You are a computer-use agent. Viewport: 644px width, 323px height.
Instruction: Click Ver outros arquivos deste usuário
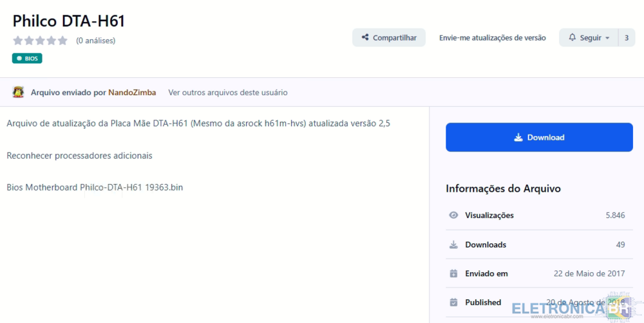click(x=228, y=93)
